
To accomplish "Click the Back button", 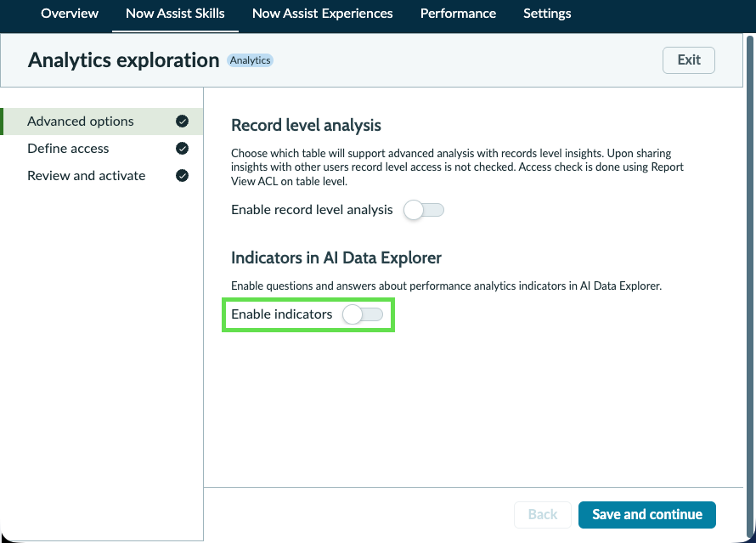I will pyautogui.click(x=543, y=515).
